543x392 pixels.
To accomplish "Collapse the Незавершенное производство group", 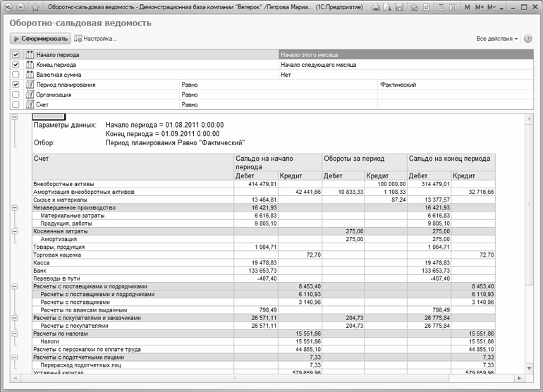I will click(x=16, y=208).
